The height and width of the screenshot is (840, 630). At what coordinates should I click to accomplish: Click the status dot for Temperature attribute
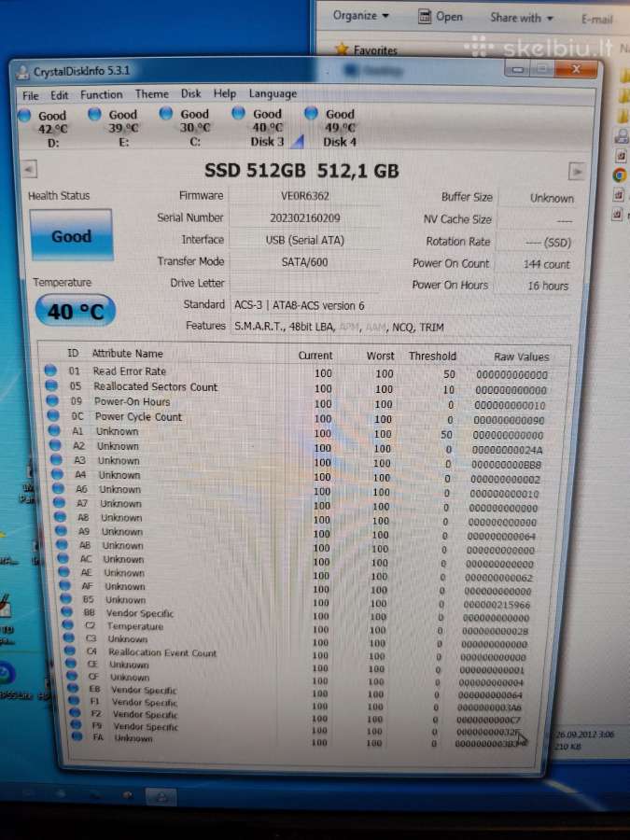point(68,624)
